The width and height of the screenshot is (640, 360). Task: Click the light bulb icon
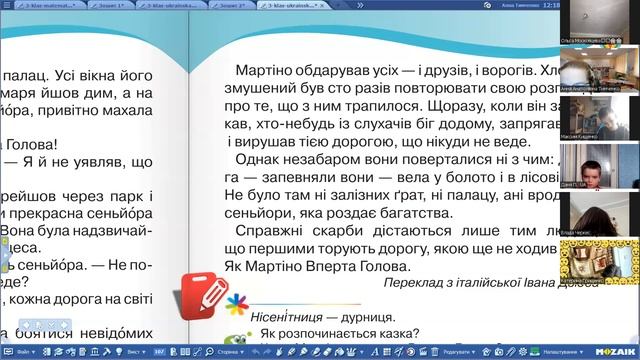tap(119, 351)
